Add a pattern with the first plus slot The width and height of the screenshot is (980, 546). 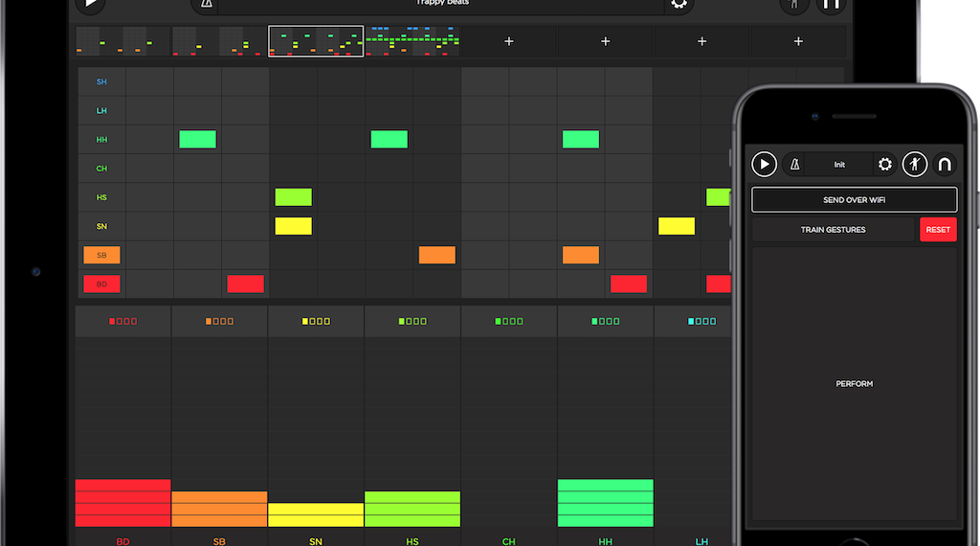pyautogui.click(x=509, y=41)
